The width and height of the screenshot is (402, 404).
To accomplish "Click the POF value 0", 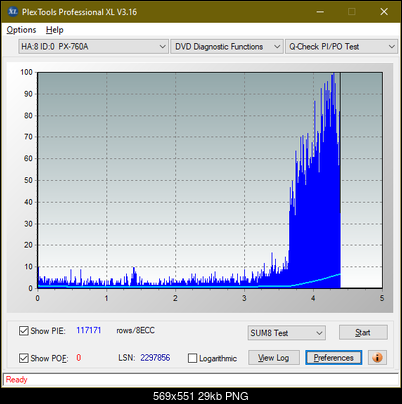I will (x=79, y=358).
